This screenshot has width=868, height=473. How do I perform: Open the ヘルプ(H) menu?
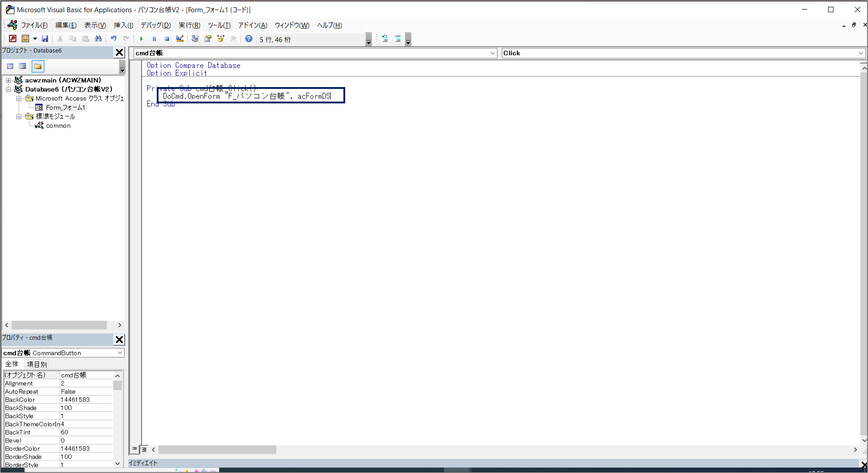[x=329, y=25]
